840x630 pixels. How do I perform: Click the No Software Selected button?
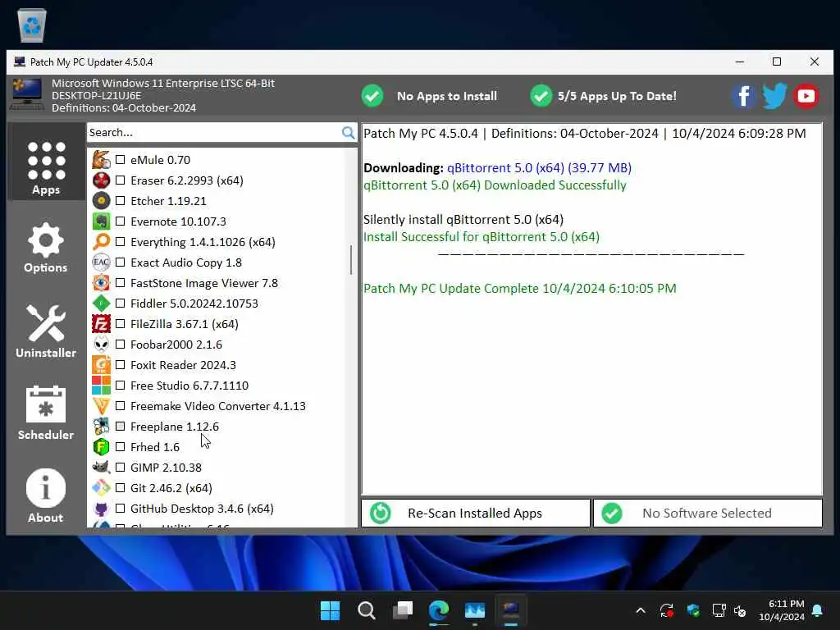pos(708,513)
